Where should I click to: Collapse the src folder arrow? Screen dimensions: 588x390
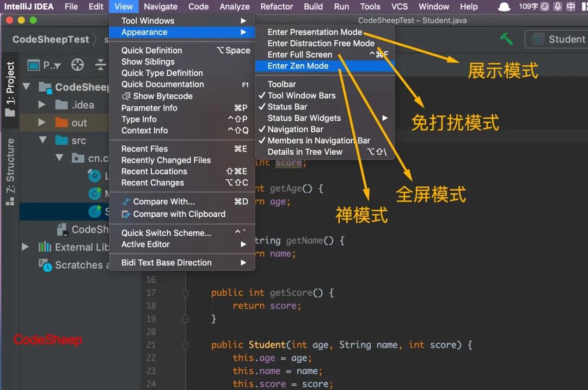click(43, 140)
